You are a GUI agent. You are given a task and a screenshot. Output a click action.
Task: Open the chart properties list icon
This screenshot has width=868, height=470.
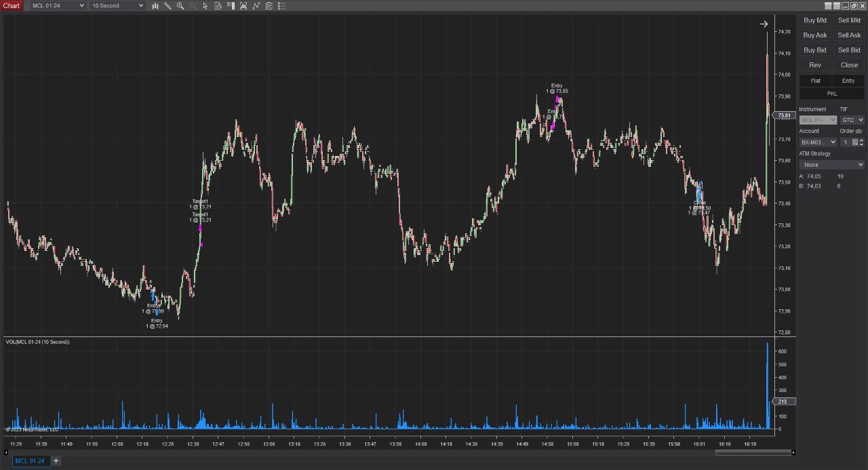[281, 5]
